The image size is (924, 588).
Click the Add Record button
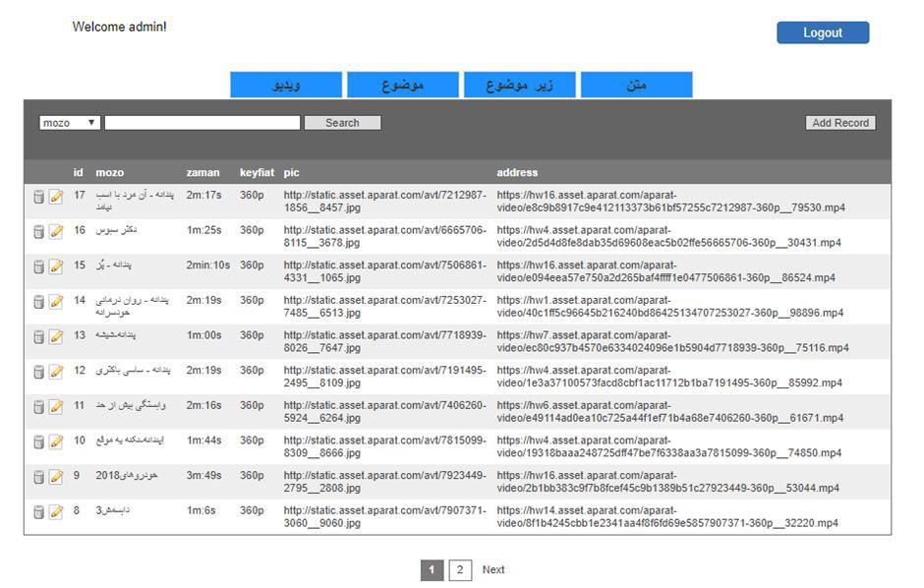click(840, 123)
